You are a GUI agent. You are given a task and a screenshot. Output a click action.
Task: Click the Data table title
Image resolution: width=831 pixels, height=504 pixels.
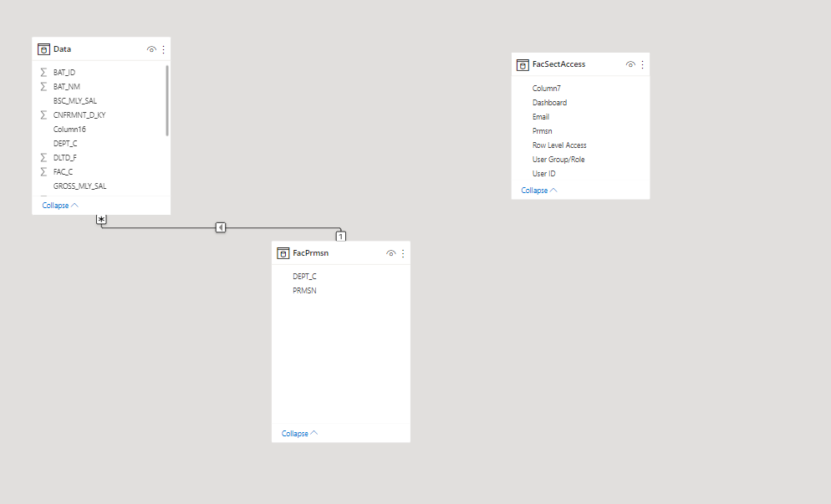point(62,49)
